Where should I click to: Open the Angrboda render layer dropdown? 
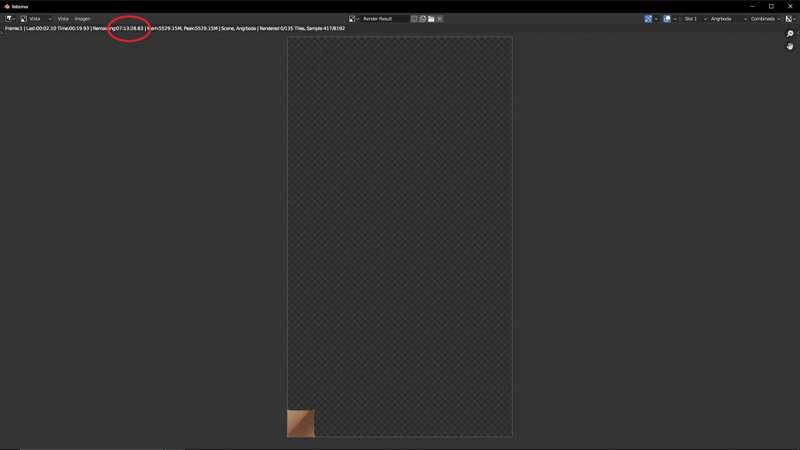[728, 19]
